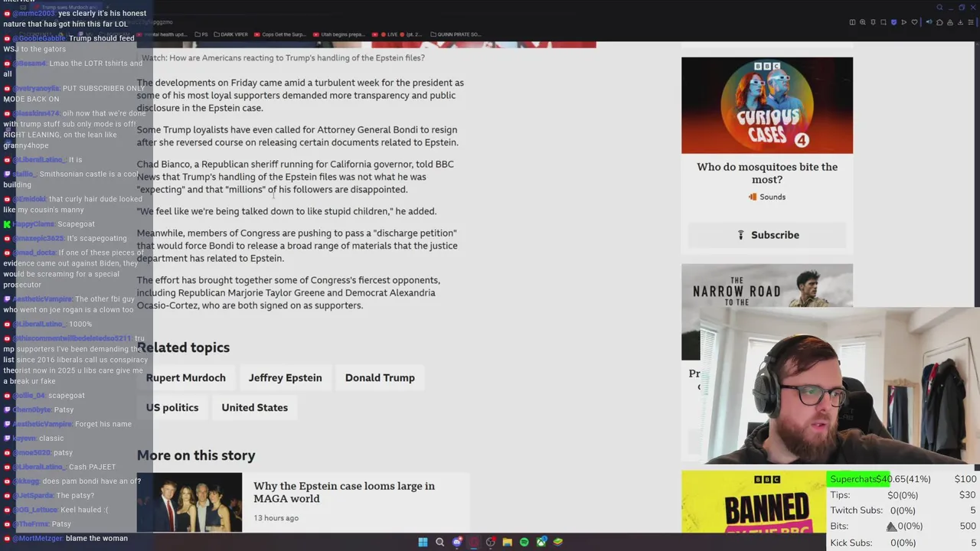Open File Explorer from the taskbar
The image size is (980, 551).
507,542
